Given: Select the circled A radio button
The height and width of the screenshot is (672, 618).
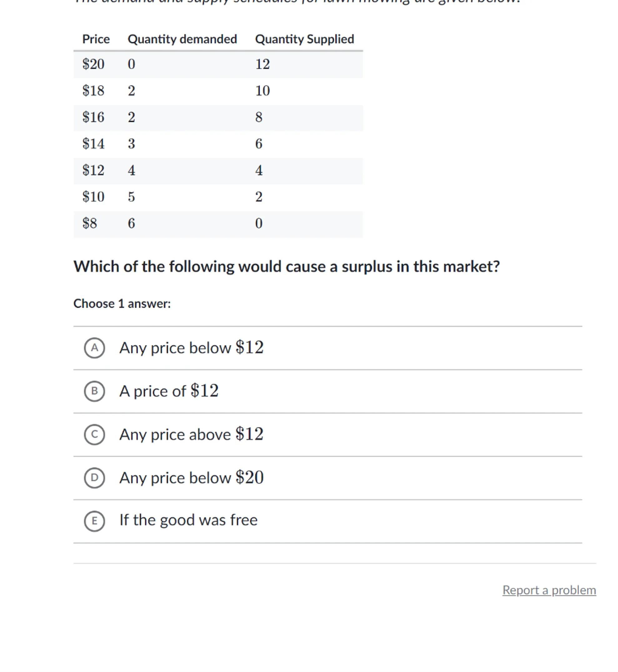Looking at the screenshot, I should [94, 348].
